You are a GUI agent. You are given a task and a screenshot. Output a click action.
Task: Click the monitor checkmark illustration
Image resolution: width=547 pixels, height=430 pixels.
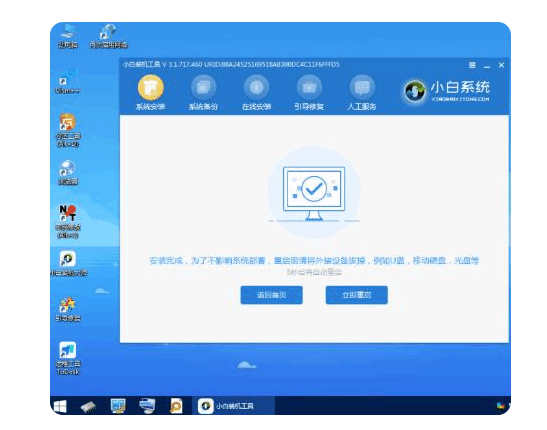pos(314,194)
